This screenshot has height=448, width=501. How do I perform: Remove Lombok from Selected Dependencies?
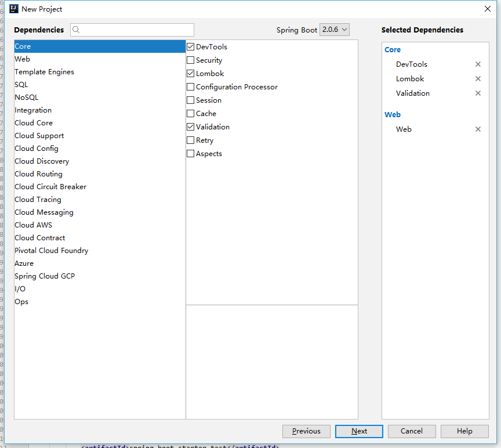click(x=478, y=78)
